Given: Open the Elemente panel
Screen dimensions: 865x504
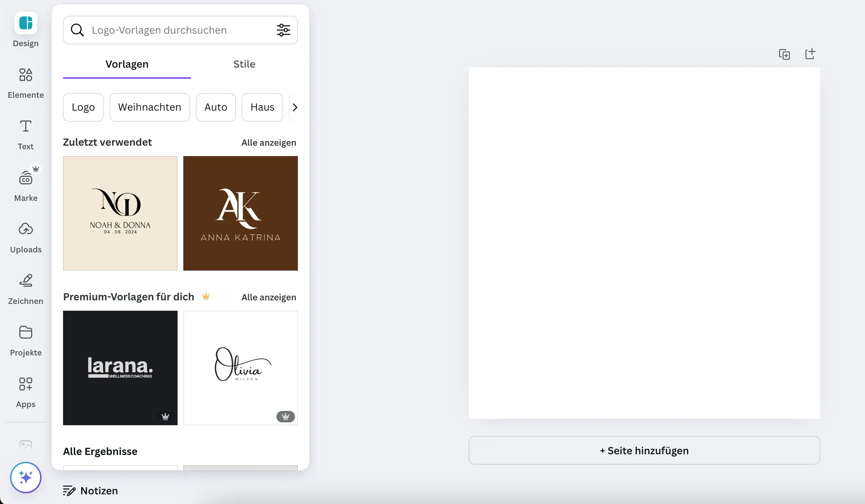Looking at the screenshot, I should pyautogui.click(x=26, y=83).
